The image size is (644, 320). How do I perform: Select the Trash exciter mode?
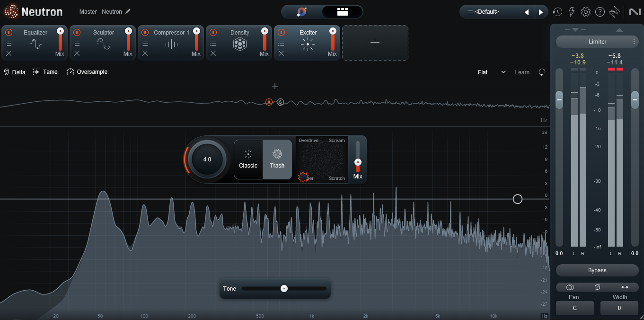tap(277, 160)
